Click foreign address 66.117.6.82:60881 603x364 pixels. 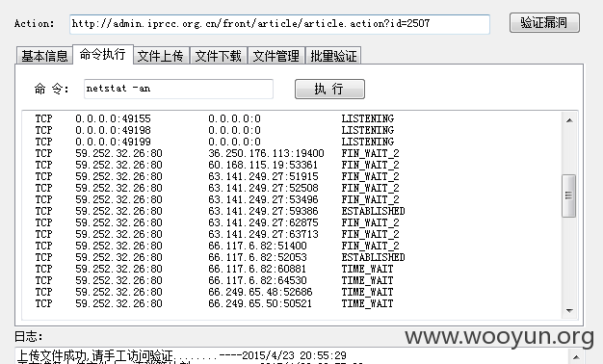pyautogui.click(x=257, y=269)
